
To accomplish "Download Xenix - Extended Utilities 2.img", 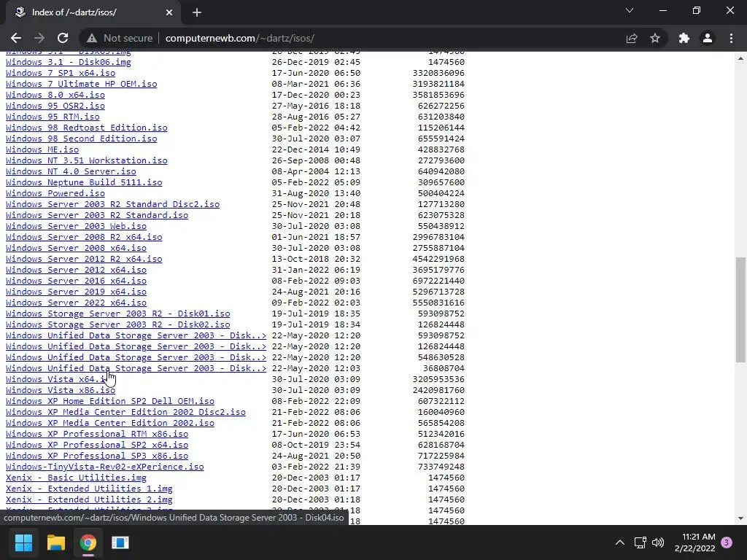I will pos(89,500).
